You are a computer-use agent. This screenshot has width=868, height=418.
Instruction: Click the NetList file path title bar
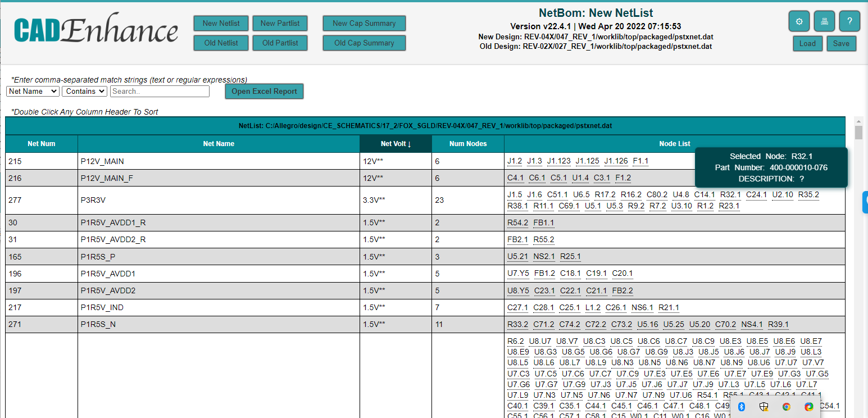pos(425,126)
